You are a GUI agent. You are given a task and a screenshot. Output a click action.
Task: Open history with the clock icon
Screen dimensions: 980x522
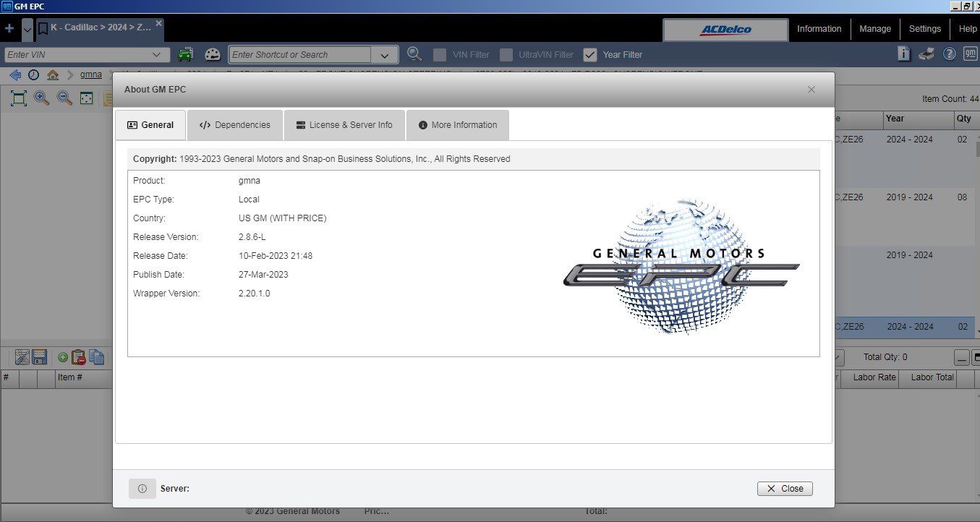tap(34, 74)
